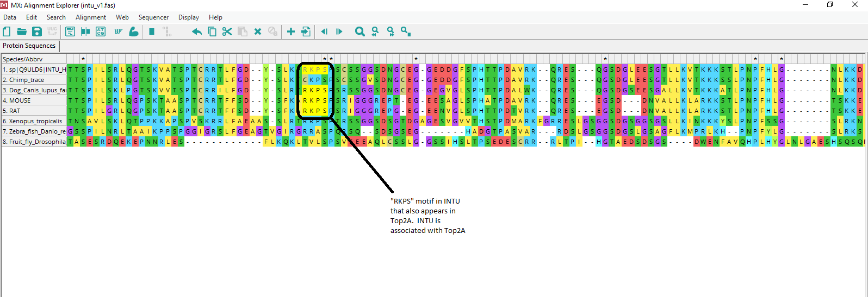The image size is (868, 297).
Task: Run ClustalW alignment with the W icon
Action: tap(118, 31)
